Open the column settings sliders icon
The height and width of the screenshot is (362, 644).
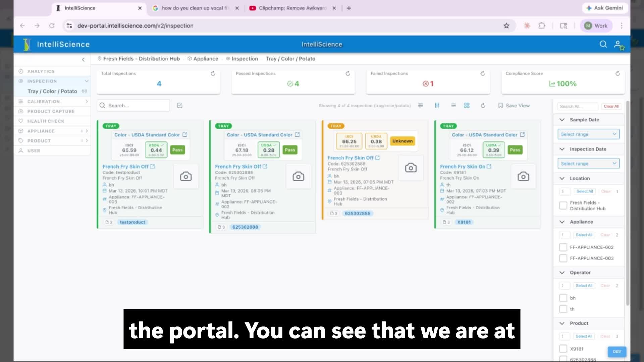point(437,106)
